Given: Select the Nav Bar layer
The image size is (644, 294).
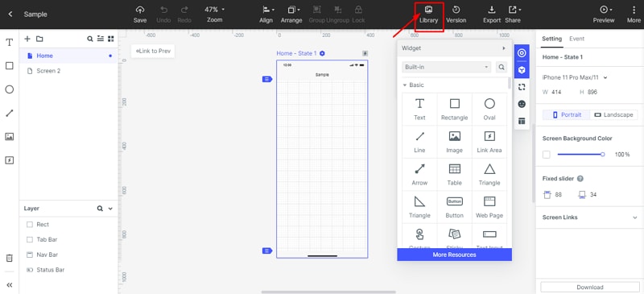Looking at the screenshot, I should [x=68, y=255].
